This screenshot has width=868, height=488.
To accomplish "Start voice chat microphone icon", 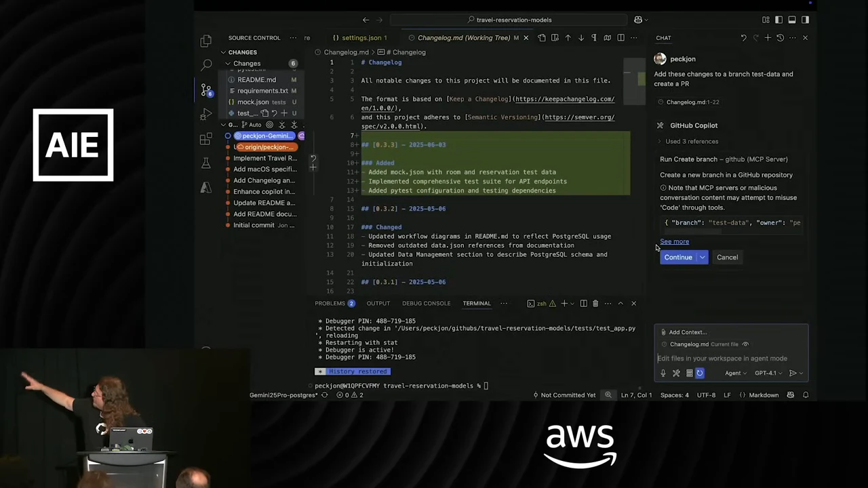I will (663, 373).
